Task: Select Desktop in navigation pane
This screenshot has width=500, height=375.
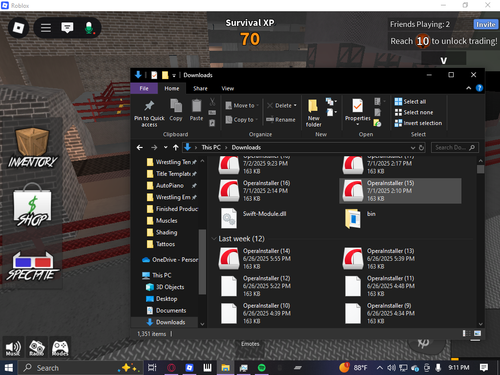Action: click(x=162, y=299)
